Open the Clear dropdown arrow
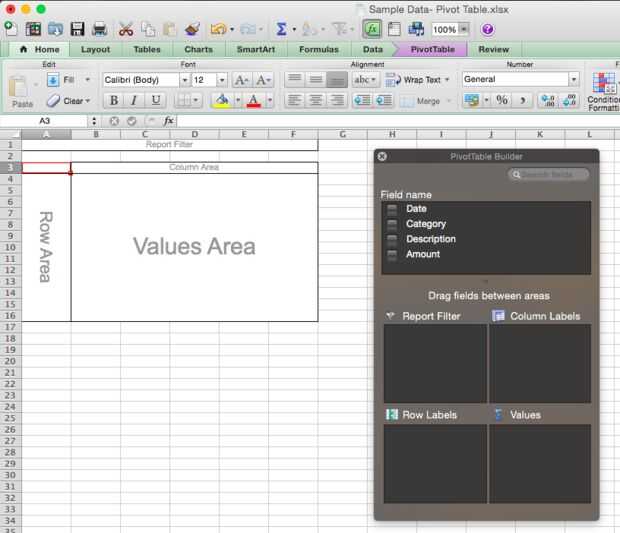The width and height of the screenshot is (620, 533). pyautogui.click(x=87, y=101)
